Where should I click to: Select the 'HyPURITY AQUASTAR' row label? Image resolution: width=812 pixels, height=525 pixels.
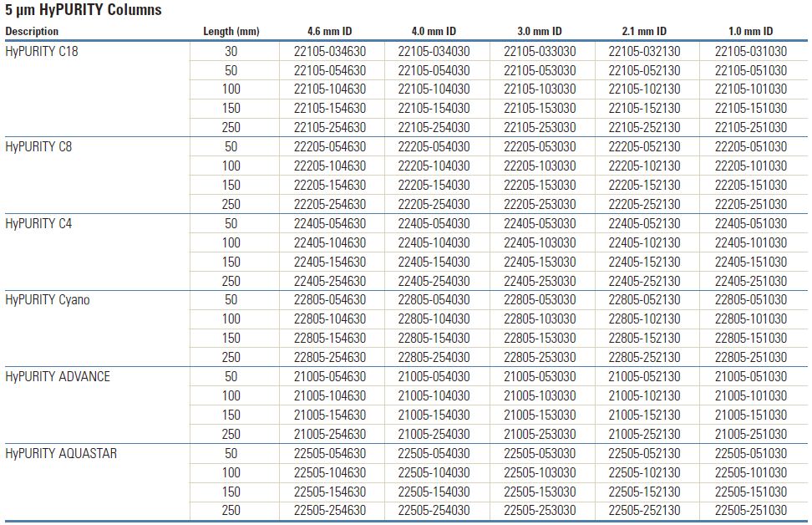click(x=61, y=453)
